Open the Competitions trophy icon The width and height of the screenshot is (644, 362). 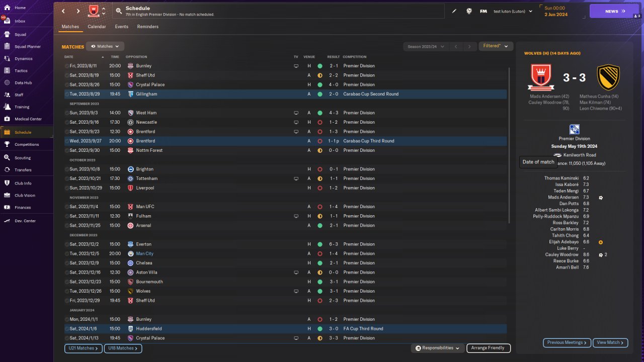[x=7, y=144]
